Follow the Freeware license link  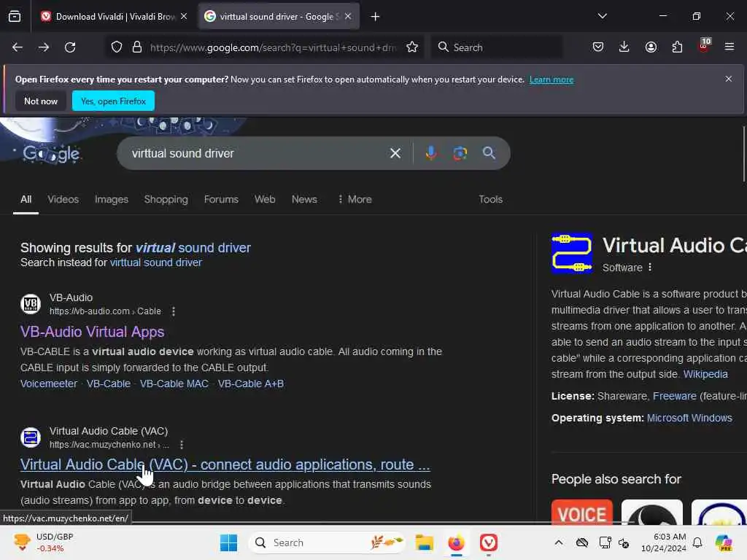(x=675, y=396)
